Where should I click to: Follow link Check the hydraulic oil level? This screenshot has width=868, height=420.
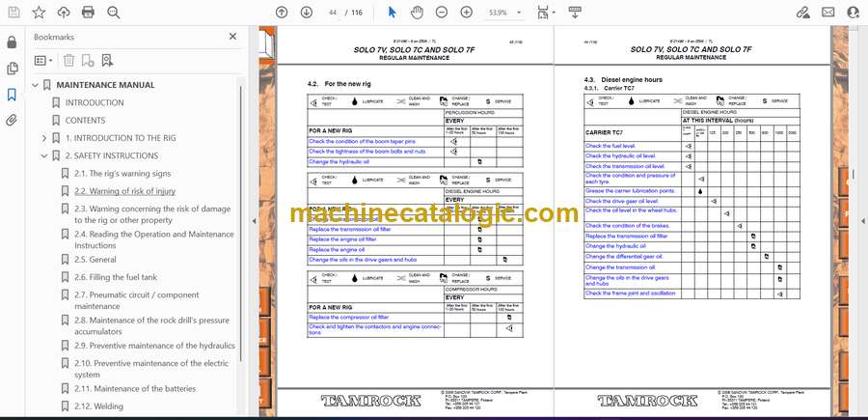pos(620,156)
